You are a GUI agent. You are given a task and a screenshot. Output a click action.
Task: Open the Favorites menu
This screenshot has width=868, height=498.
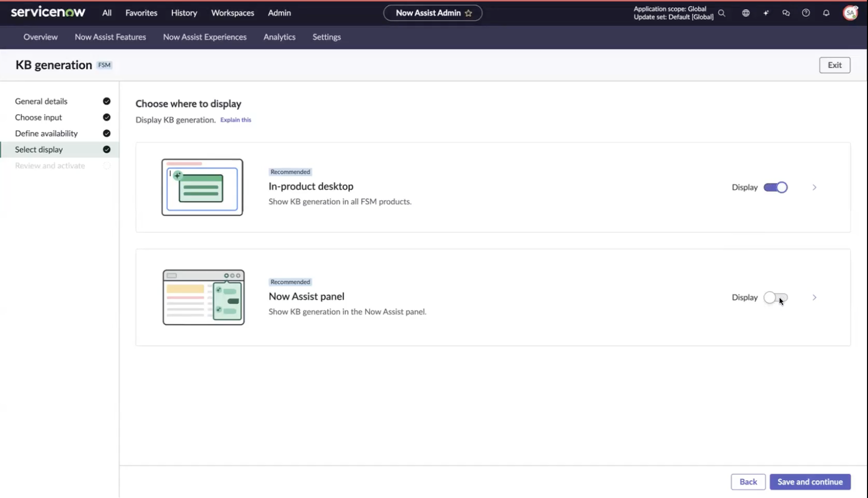click(141, 13)
